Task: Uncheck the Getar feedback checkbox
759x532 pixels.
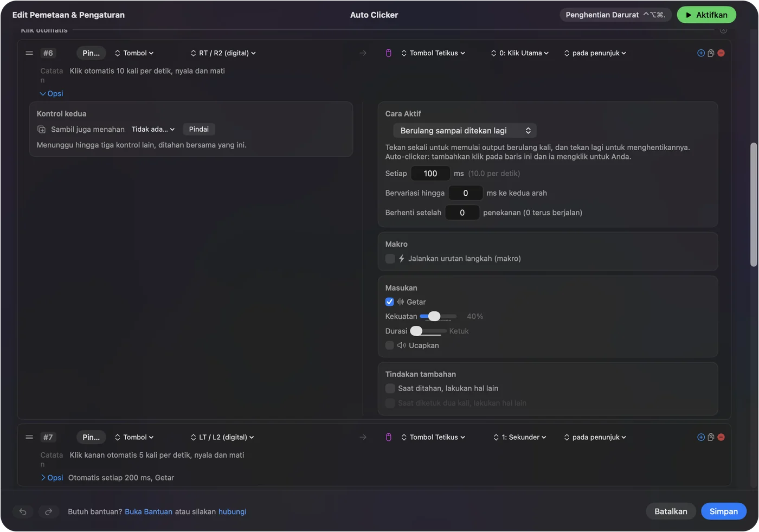Action: click(x=390, y=302)
